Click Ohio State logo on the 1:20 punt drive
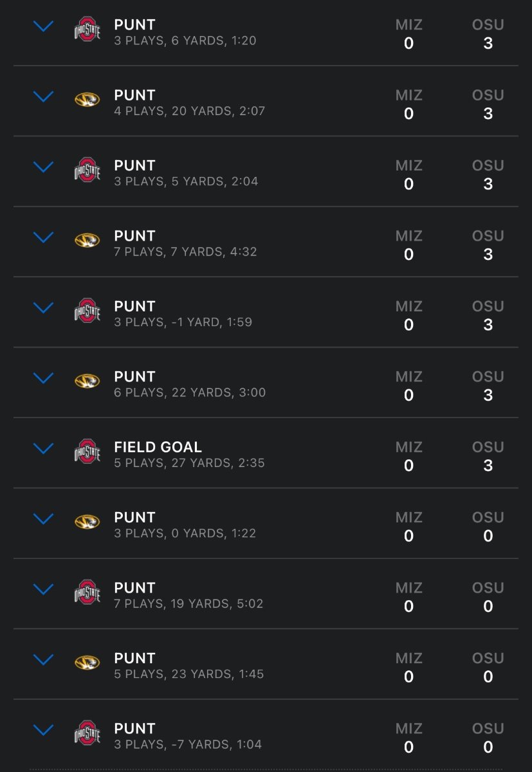The height and width of the screenshot is (772, 532). 87,31
